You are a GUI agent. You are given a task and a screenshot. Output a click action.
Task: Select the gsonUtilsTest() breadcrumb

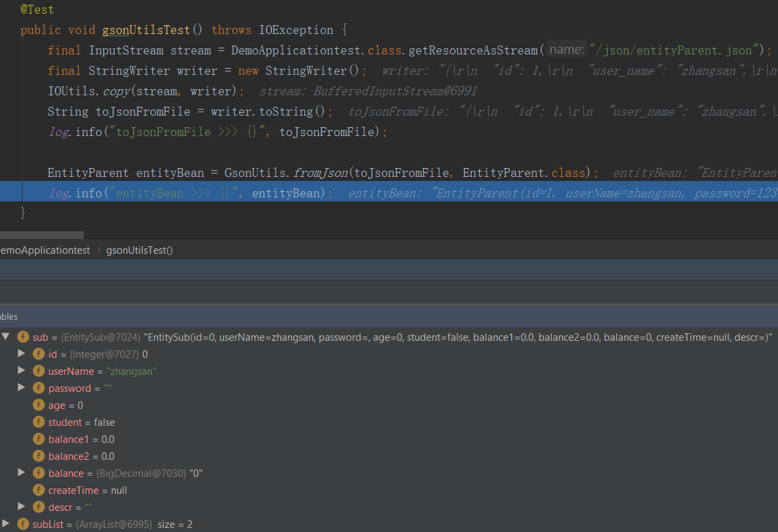[140, 250]
